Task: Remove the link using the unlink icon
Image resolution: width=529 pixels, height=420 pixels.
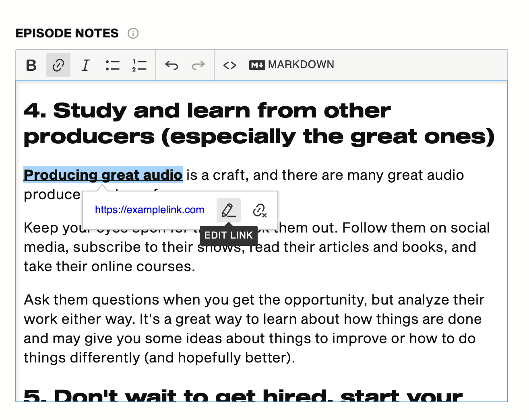Action: point(260,210)
